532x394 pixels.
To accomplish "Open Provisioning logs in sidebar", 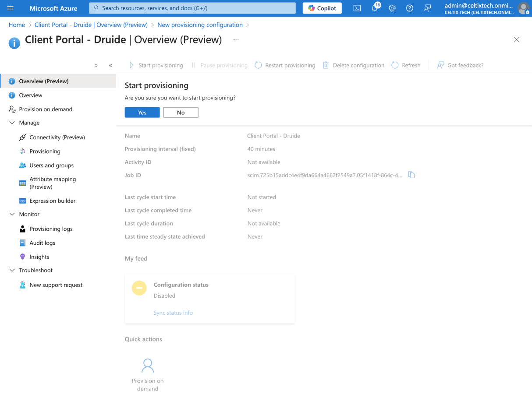I will point(51,229).
